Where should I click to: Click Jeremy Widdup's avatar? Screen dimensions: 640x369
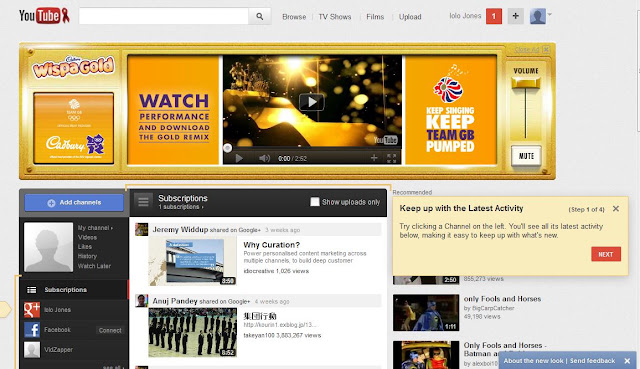tap(141, 229)
